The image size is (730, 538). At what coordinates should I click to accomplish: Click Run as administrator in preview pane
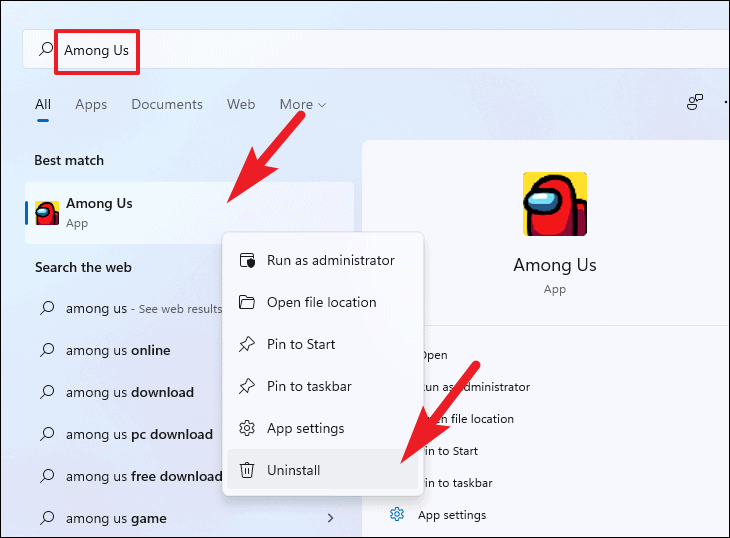(x=477, y=387)
